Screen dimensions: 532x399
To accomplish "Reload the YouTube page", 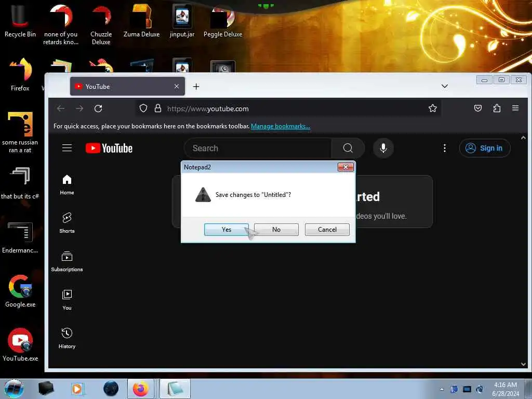I will (x=98, y=109).
